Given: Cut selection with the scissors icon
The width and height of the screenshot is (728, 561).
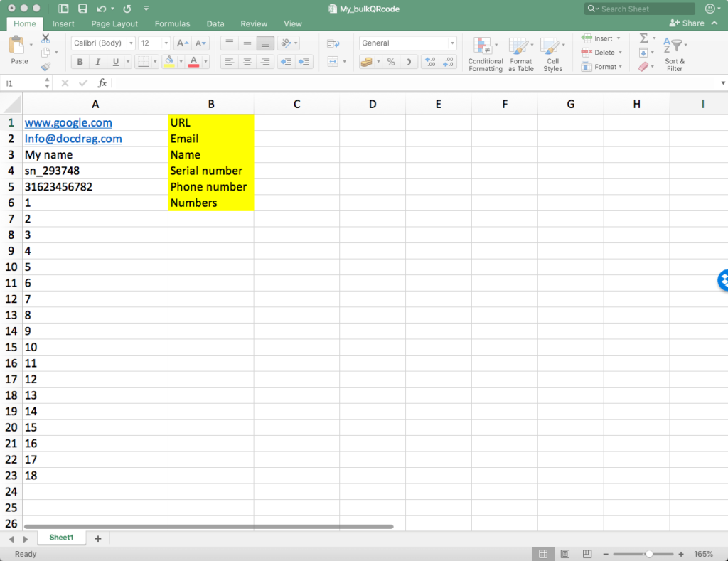Looking at the screenshot, I should tap(45, 38).
